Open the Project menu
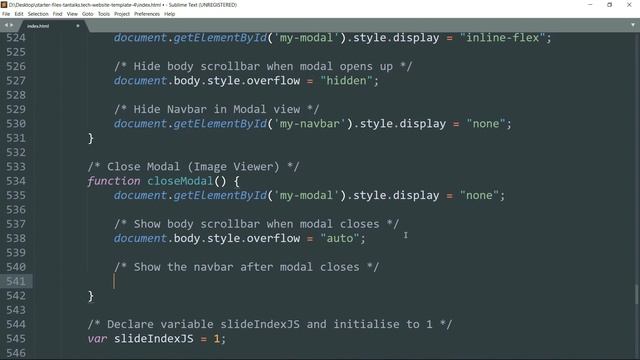This screenshot has width=640, height=360. 122,14
